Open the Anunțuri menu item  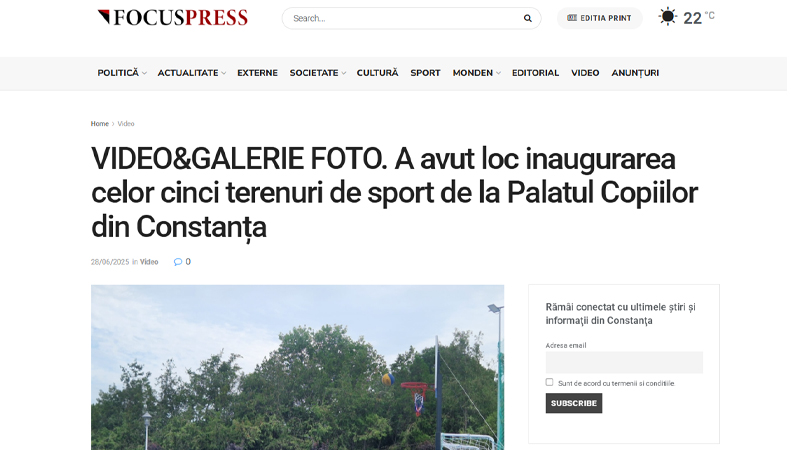click(x=635, y=73)
